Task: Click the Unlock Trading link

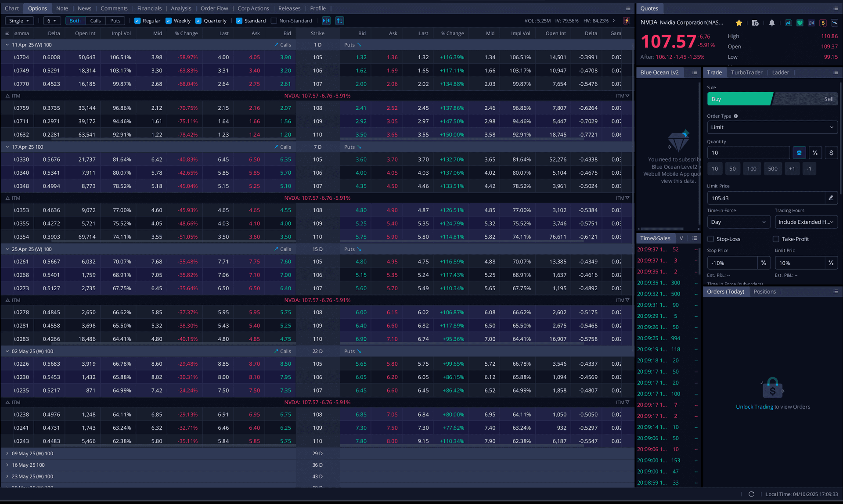Action: 754,407
